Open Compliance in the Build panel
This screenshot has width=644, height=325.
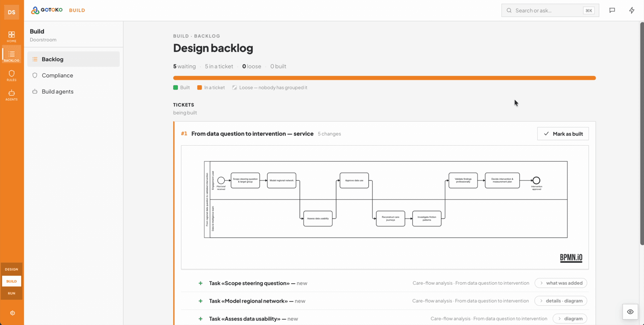(x=74, y=75)
